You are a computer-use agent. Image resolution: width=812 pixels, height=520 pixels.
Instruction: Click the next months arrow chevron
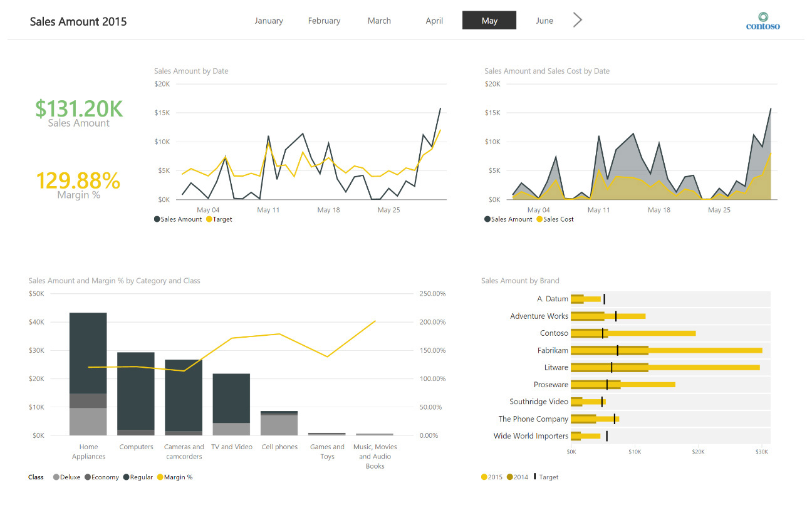[x=578, y=20]
